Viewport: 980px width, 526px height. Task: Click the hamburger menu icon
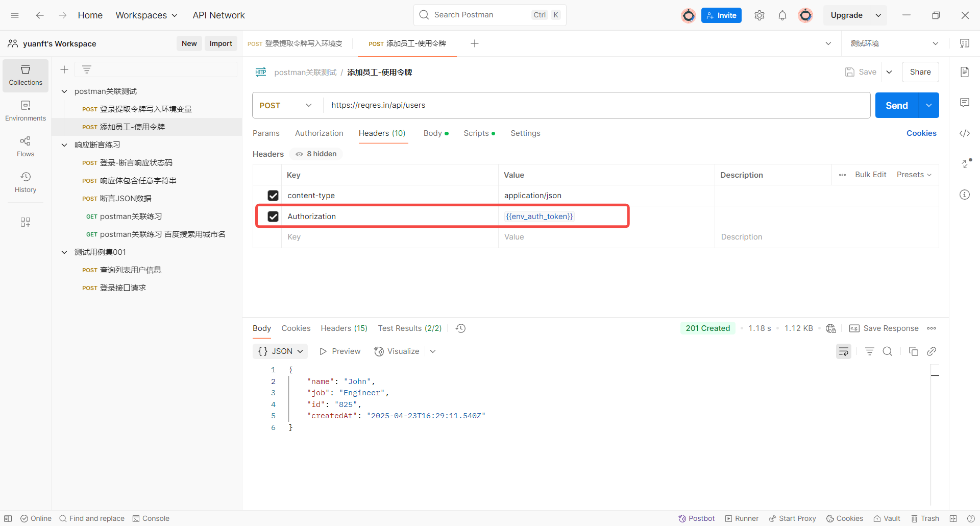pyautogui.click(x=15, y=15)
